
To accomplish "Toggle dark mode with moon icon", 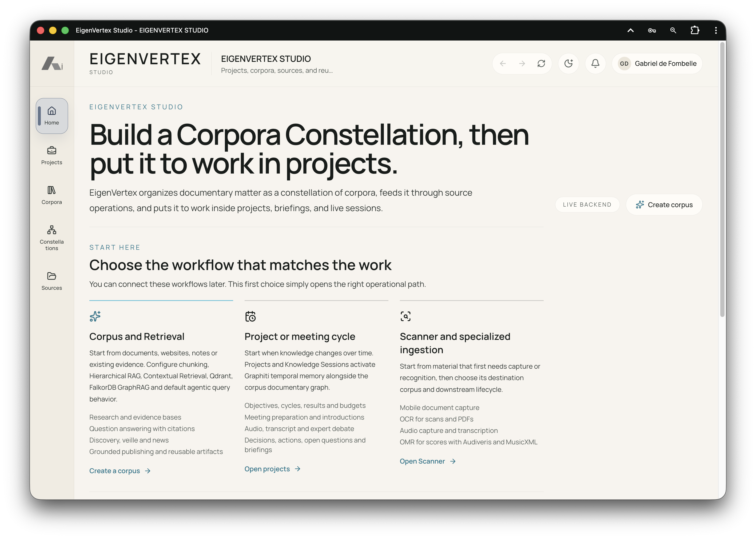I will pos(569,63).
